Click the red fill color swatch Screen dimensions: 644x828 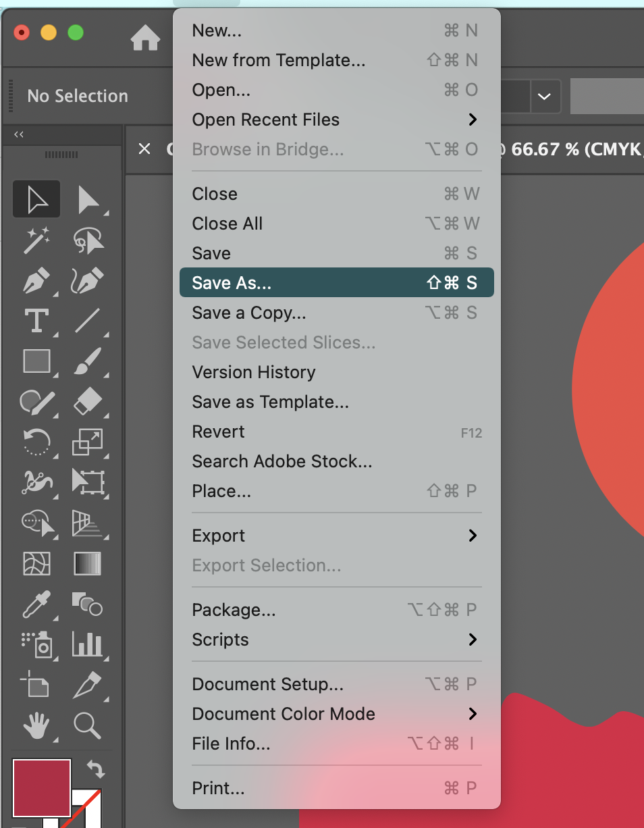(41, 787)
